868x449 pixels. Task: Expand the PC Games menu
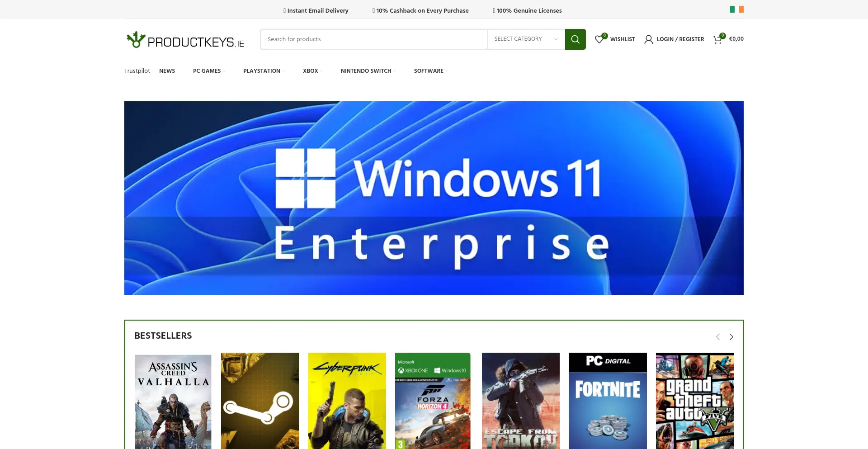[x=209, y=71]
